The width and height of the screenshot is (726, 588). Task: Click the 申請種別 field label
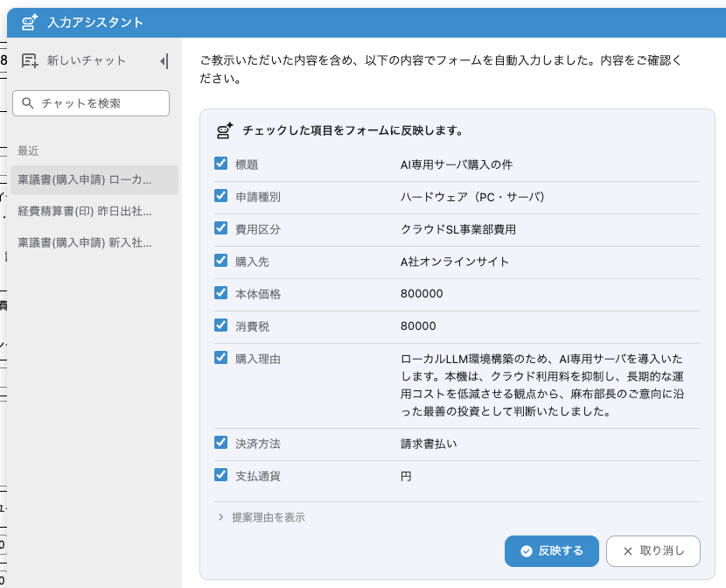pyautogui.click(x=258, y=197)
